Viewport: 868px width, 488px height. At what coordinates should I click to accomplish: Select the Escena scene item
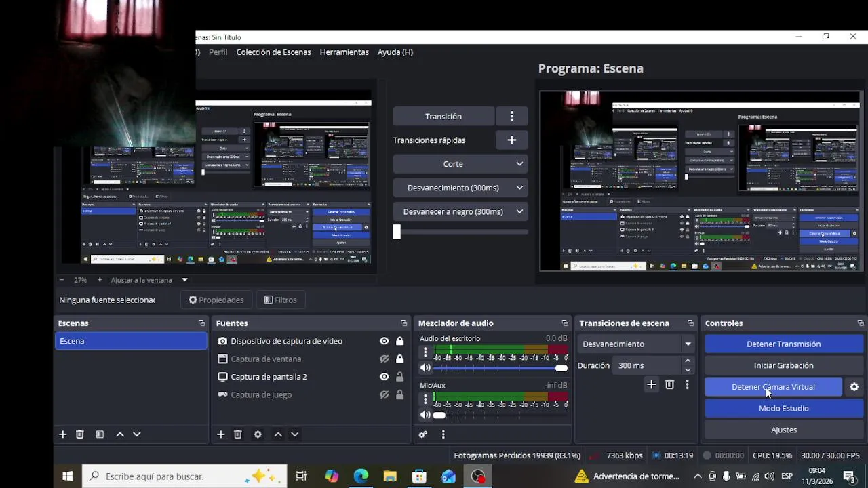coord(131,341)
